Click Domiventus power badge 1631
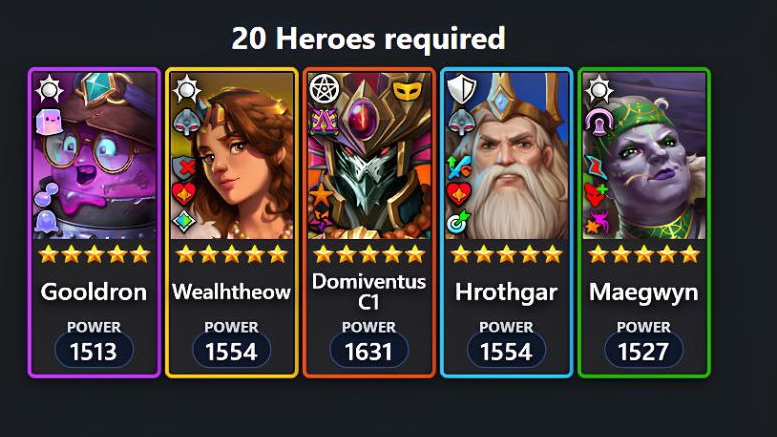The height and width of the screenshot is (437, 777). pyautogui.click(x=369, y=351)
